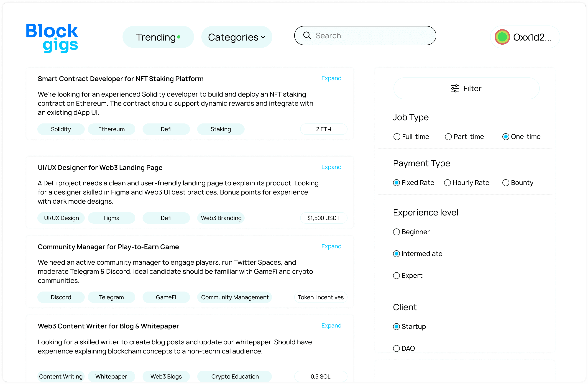Open the Categories dropdown chevron
This screenshot has height=384, width=588.
263,37
